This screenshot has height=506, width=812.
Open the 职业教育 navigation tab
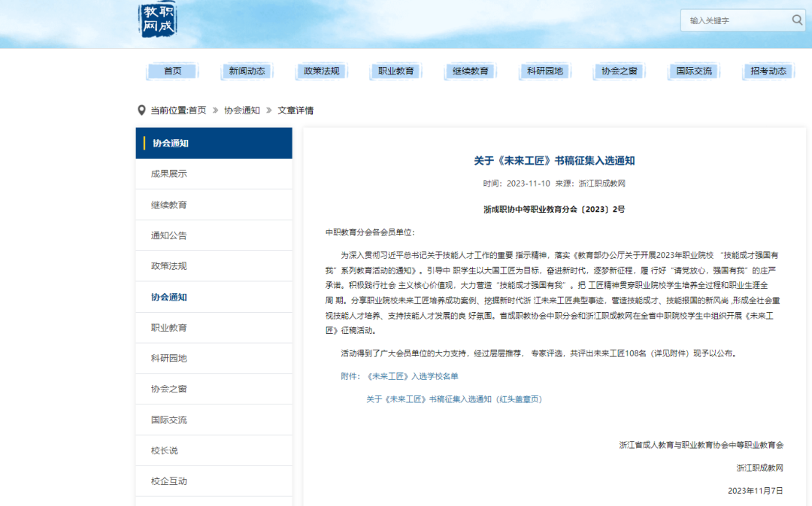coord(395,71)
